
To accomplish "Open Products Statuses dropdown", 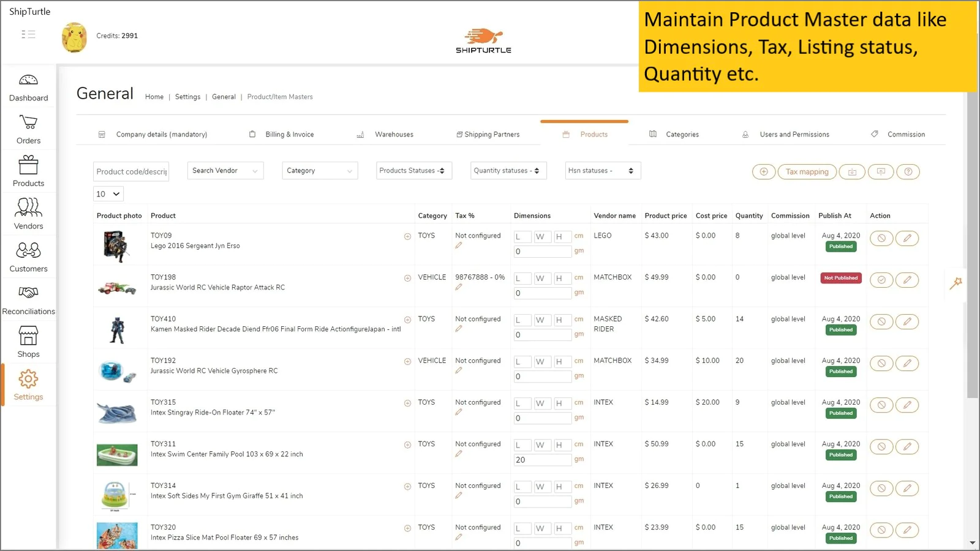I will pos(414,171).
